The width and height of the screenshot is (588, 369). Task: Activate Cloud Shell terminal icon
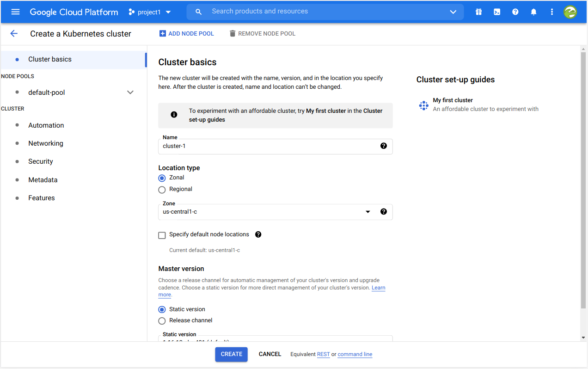497,12
